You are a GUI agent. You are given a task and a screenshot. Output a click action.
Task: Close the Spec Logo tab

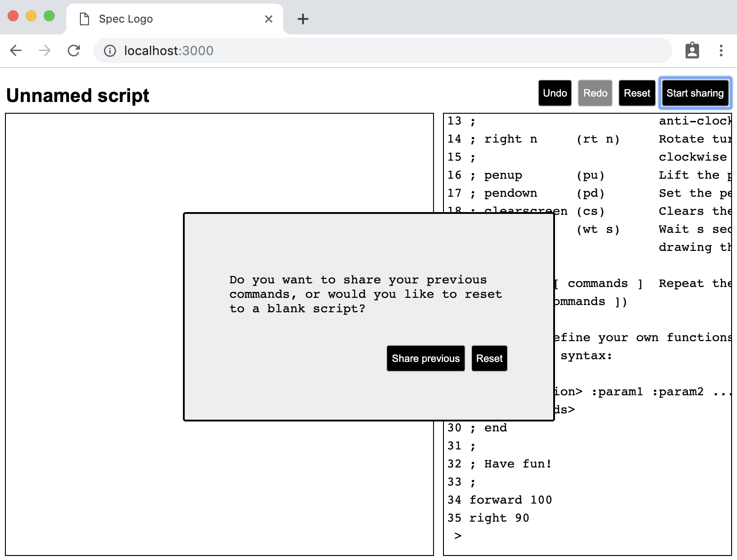[269, 19]
